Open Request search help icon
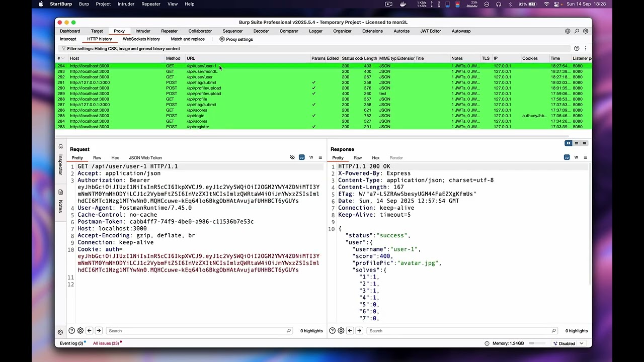The height and width of the screenshot is (362, 644). pos(72,331)
